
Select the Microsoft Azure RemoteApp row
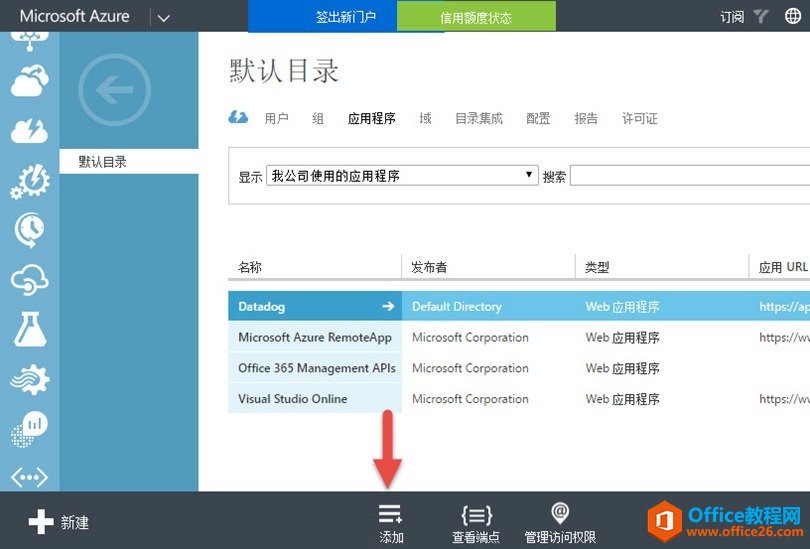coord(519,337)
